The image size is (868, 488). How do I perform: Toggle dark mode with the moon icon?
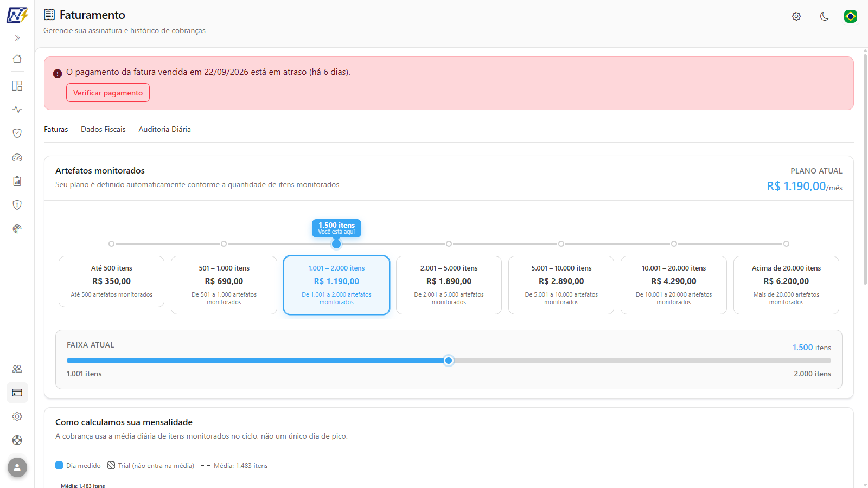click(x=824, y=16)
